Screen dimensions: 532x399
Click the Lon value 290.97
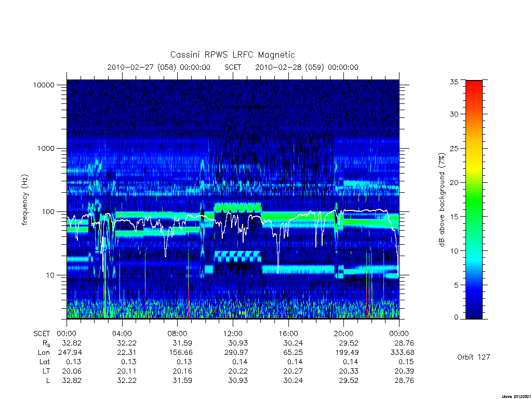[x=236, y=353]
